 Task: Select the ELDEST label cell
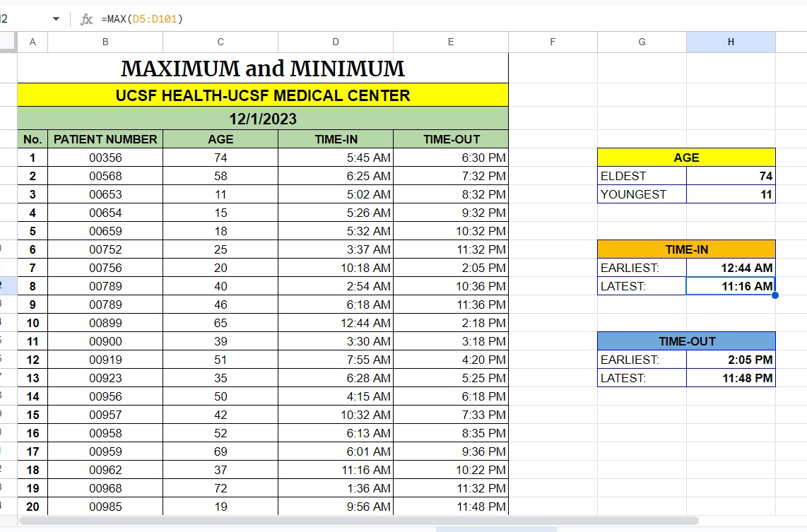(x=642, y=176)
